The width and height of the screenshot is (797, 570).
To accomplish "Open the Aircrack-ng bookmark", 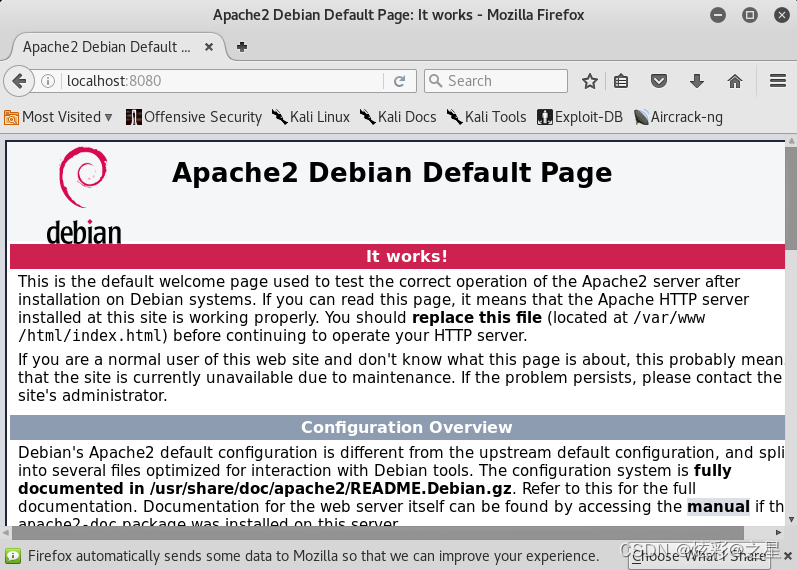I will click(678, 117).
